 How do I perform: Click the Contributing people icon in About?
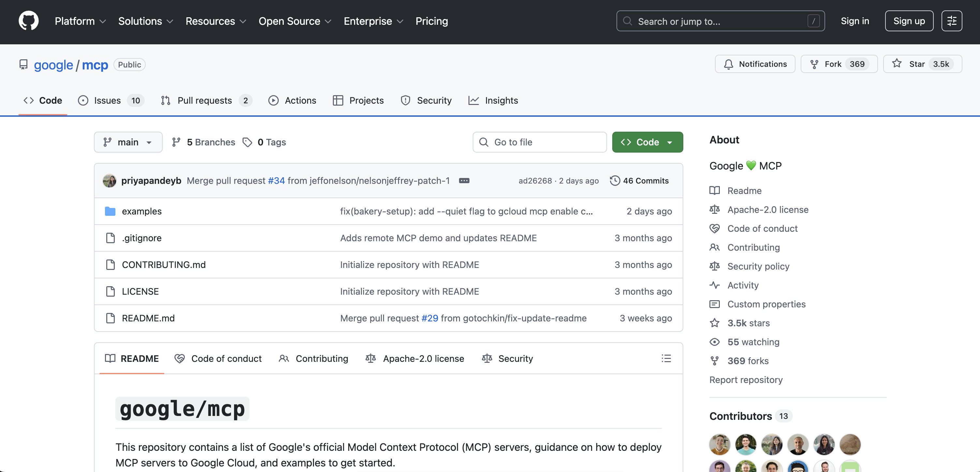point(714,247)
